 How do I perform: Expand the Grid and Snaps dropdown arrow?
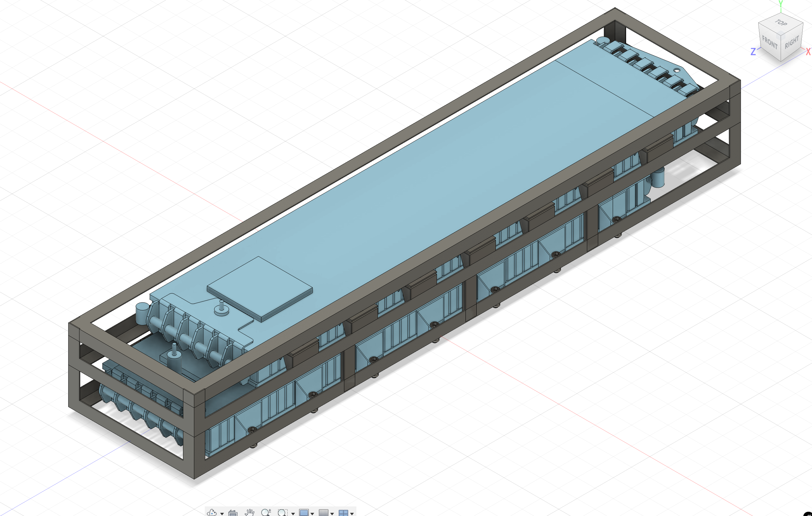pyautogui.click(x=332, y=513)
